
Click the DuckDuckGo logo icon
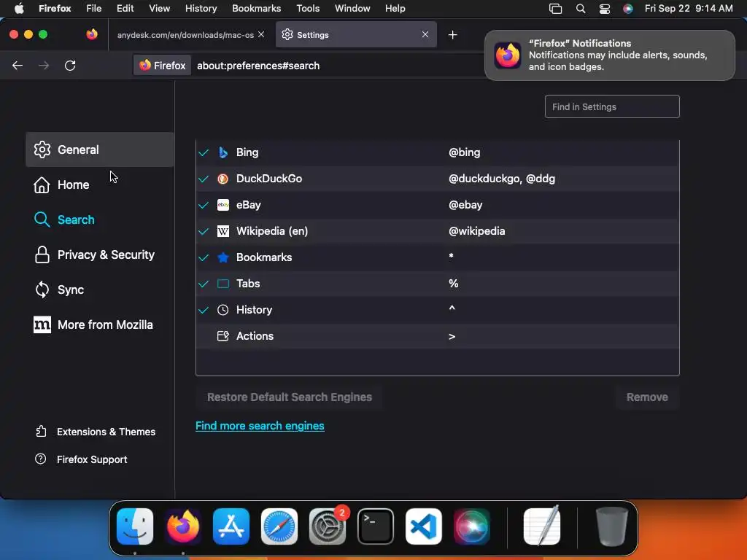click(x=223, y=179)
